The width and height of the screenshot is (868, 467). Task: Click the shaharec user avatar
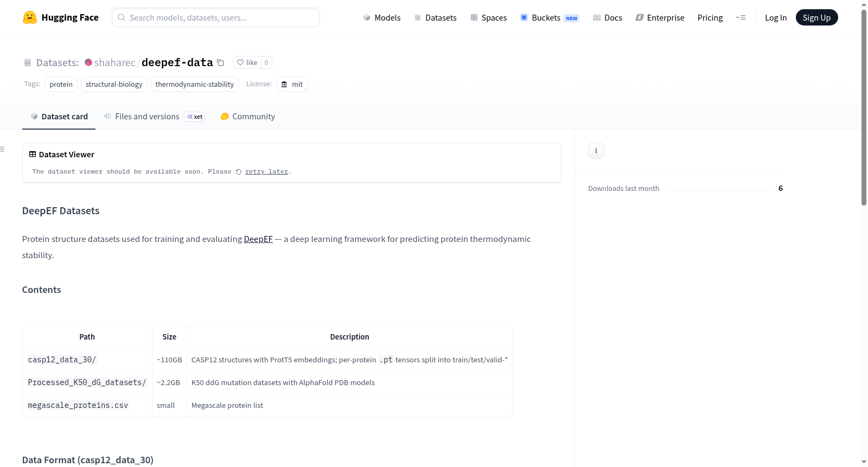click(88, 62)
